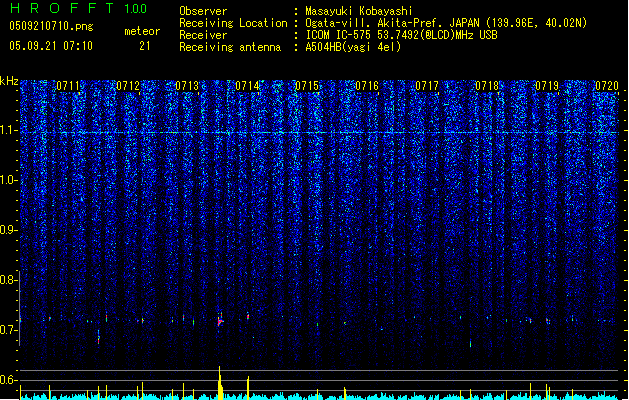Click the green 'meteor' label

[x=142, y=31]
